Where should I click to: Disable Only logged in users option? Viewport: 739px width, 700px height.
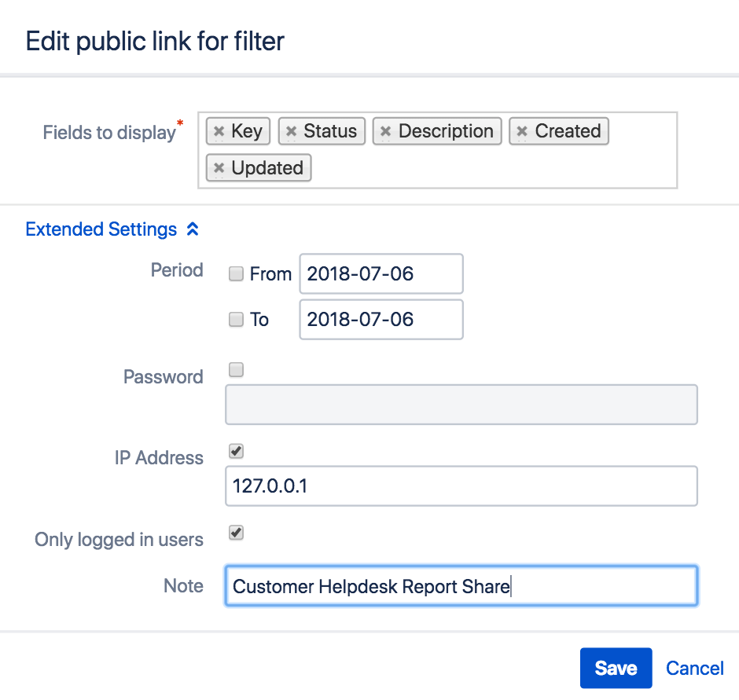236,533
